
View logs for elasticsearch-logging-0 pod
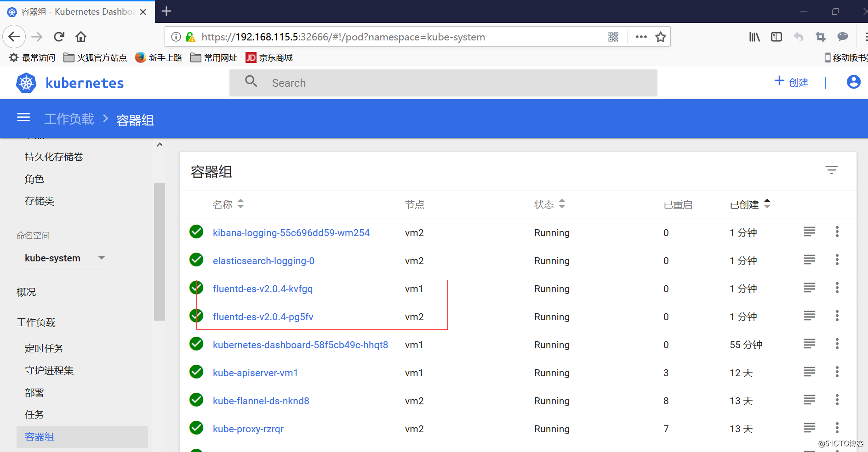click(x=810, y=260)
